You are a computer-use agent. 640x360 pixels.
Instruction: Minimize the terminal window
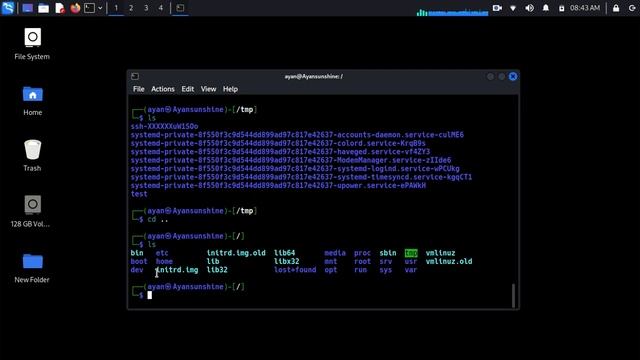(490, 76)
